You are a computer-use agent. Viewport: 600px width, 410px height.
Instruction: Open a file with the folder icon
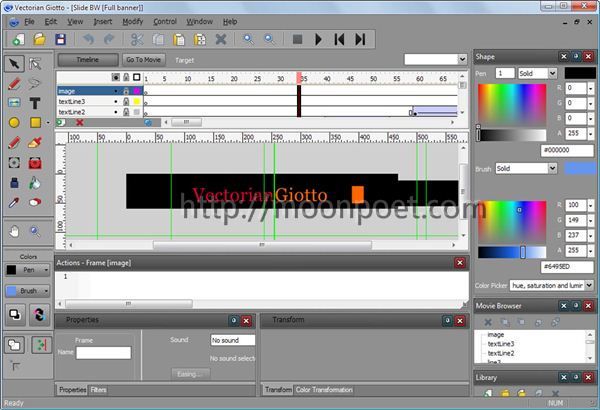tap(39, 39)
